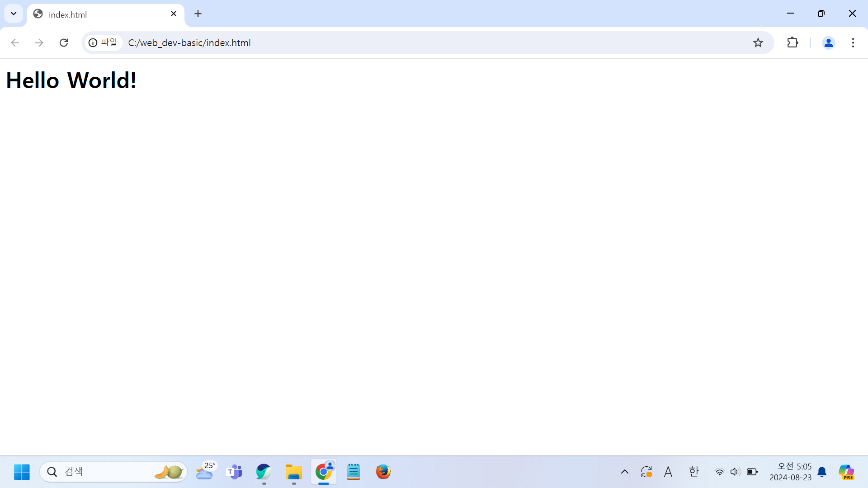Reload the current page

pos(64,42)
